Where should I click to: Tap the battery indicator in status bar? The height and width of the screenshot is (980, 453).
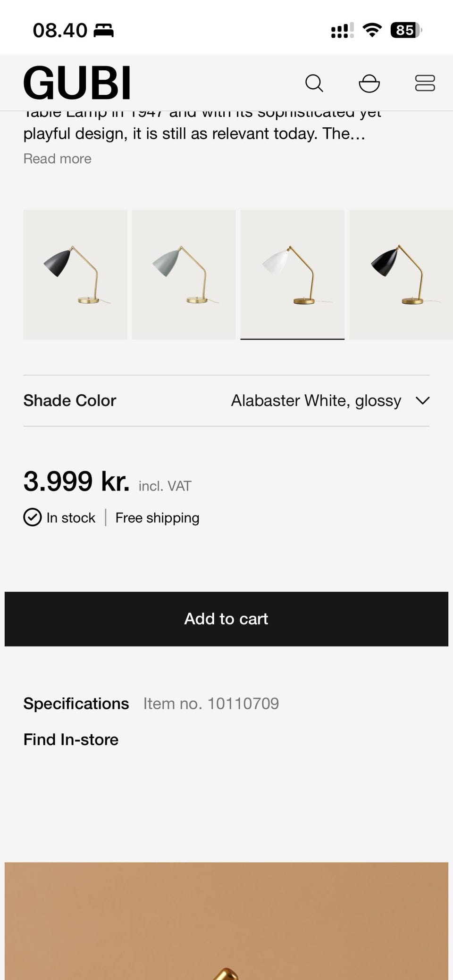405,30
